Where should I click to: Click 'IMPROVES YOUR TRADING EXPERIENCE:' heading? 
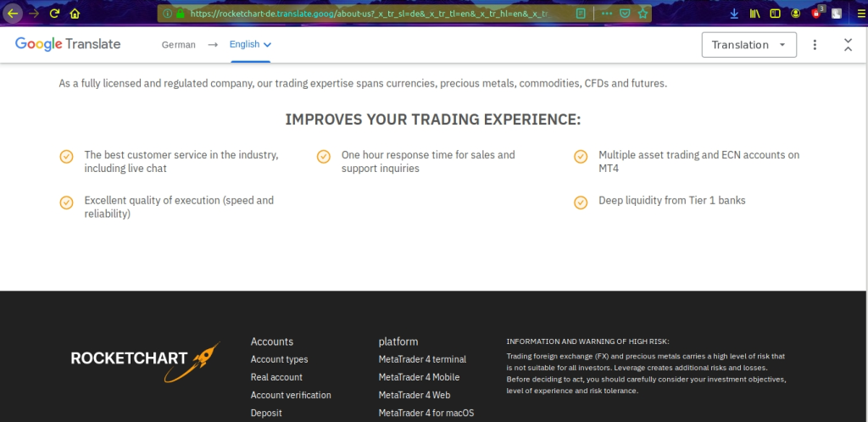coord(433,119)
